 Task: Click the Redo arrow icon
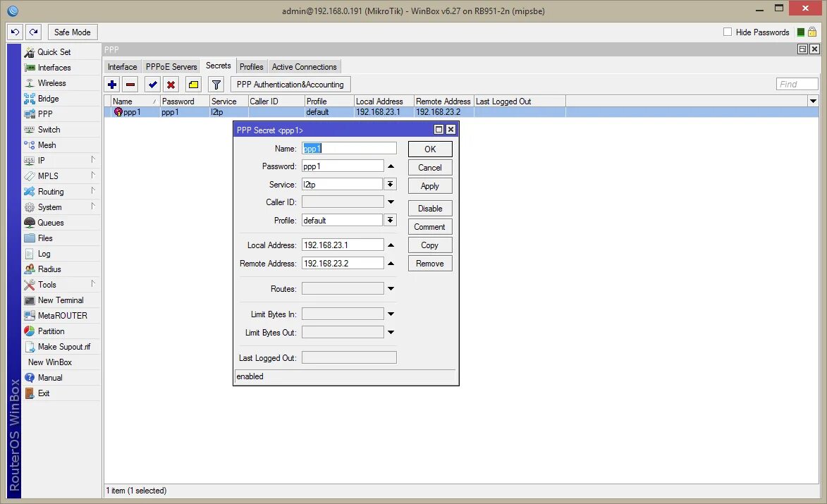click(33, 32)
